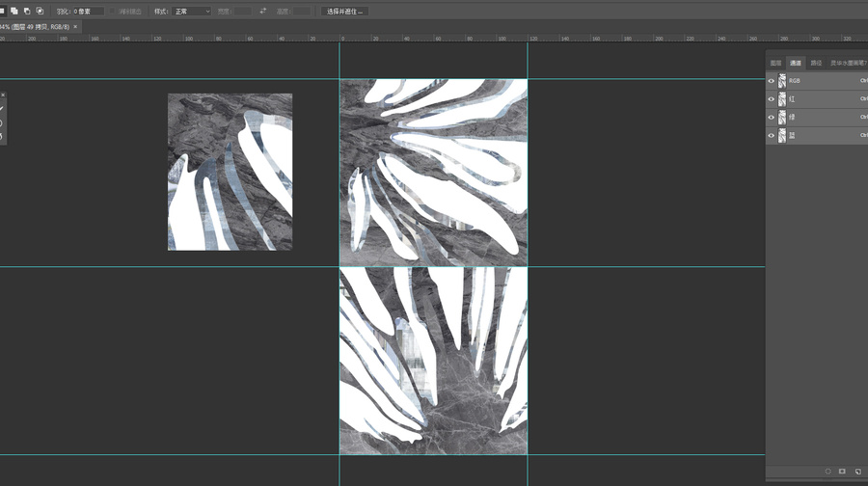Select the 蓝 channel thumbnail
Screen dimensions: 868x486
click(781, 136)
